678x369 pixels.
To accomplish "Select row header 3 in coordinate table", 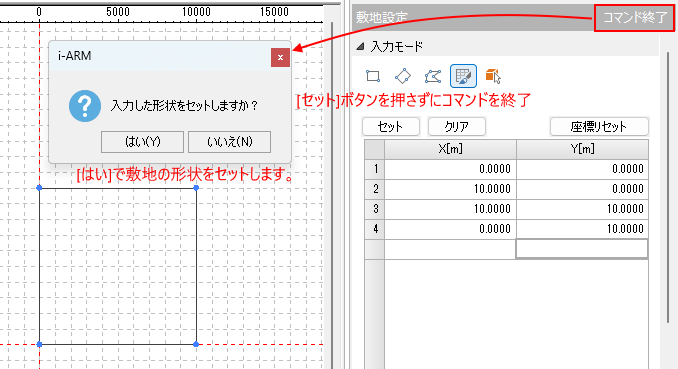I will point(374,209).
